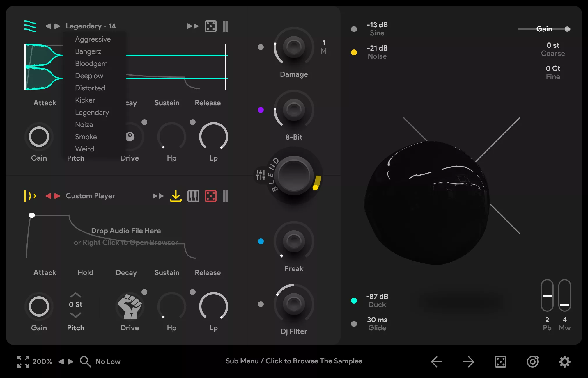Click the dice randomizer in the bottom bar
The image size is (588, 378).
click(x=501, y=361)
